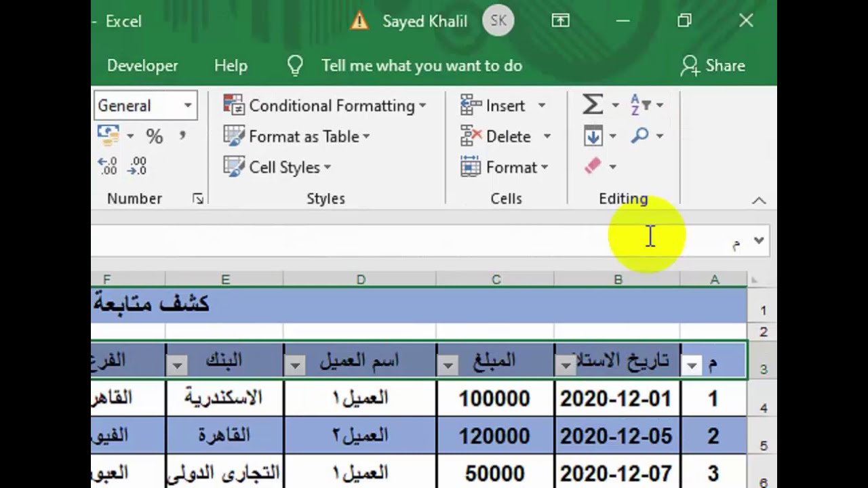Click the Tell me lightbulb icon
Viewport: 868px width, 488px height.
point(295,65)
